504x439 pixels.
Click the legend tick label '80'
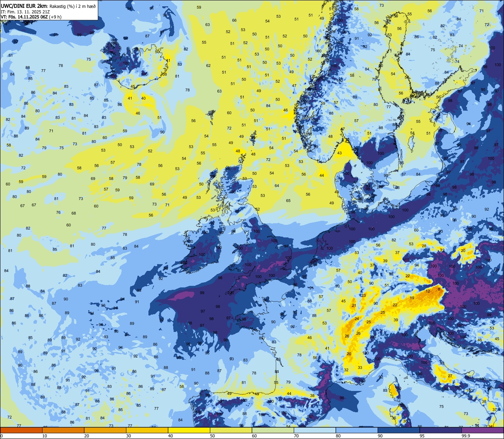(338, 436)
